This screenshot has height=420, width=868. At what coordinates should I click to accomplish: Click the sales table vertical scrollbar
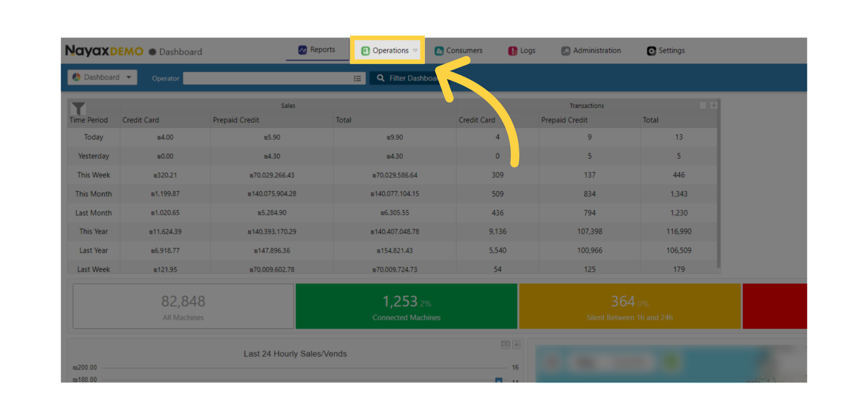pos(718,183)
